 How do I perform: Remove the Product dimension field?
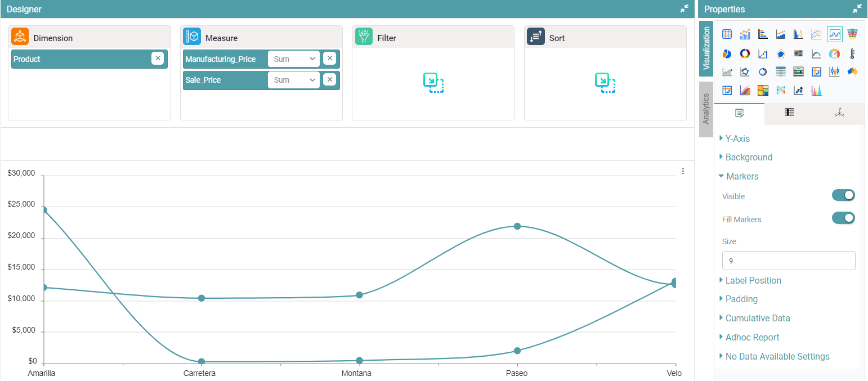158,59
